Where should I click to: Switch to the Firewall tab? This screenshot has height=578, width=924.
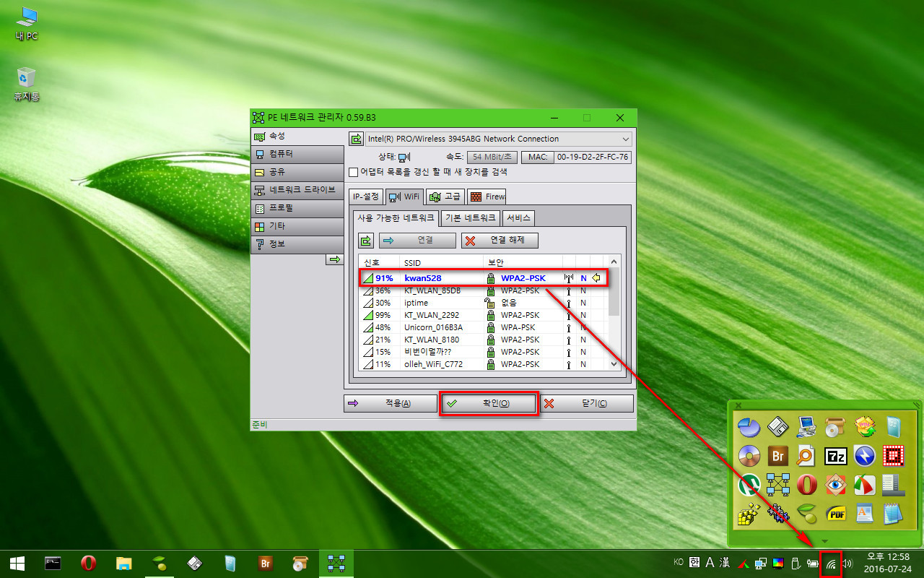(x=487, y=197)
